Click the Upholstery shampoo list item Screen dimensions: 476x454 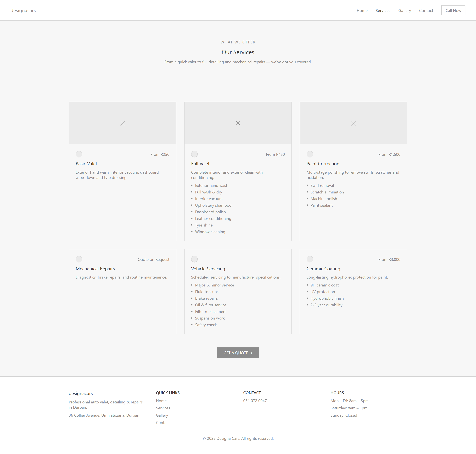coord(213,205)
